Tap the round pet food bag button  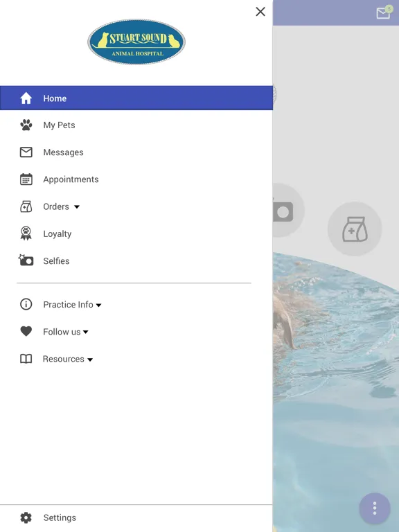[355, 229]
